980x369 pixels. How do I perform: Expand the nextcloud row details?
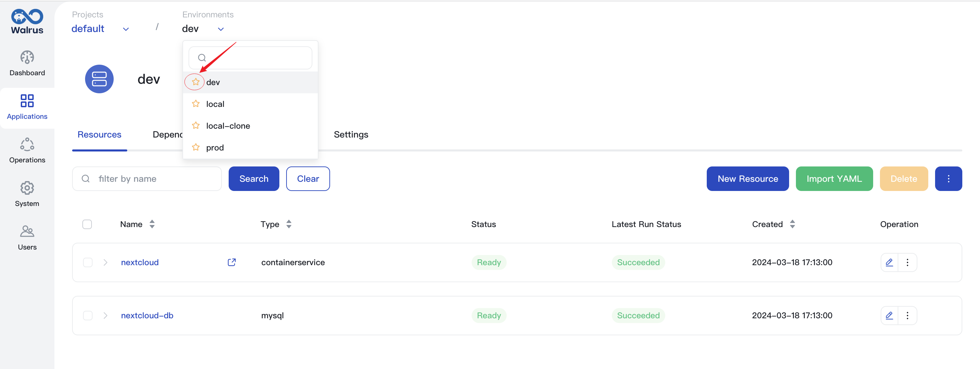(105, 262)
